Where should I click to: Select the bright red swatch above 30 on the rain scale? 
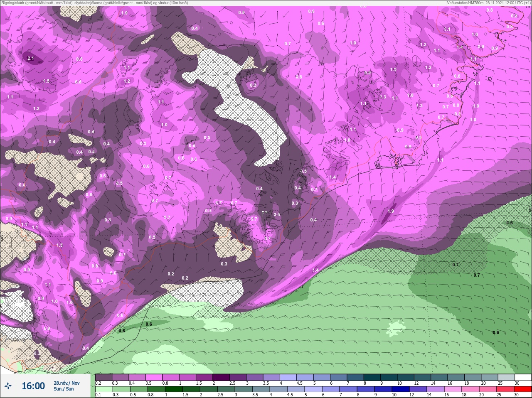click(x=522, y=389)
